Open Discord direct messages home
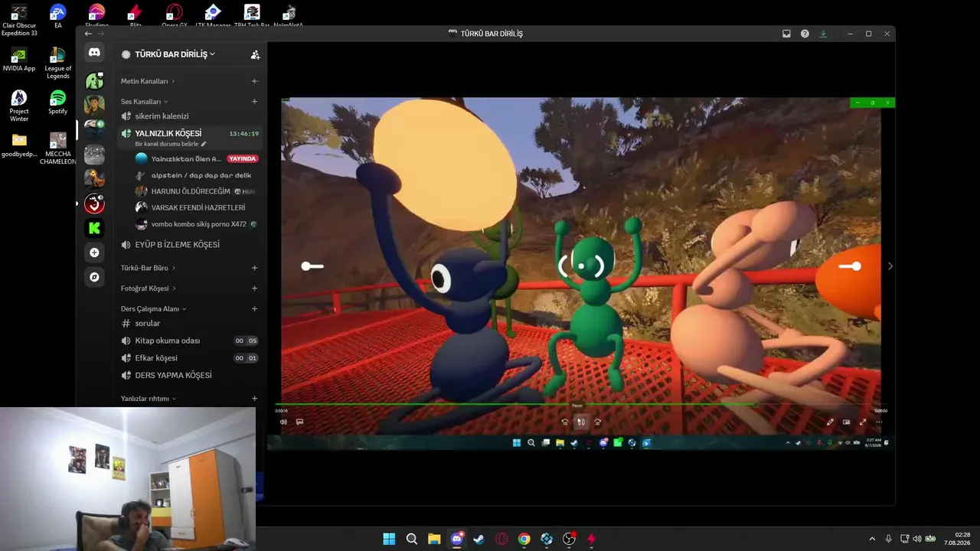This screenshot has height=551, width=980. pos(94,53)
